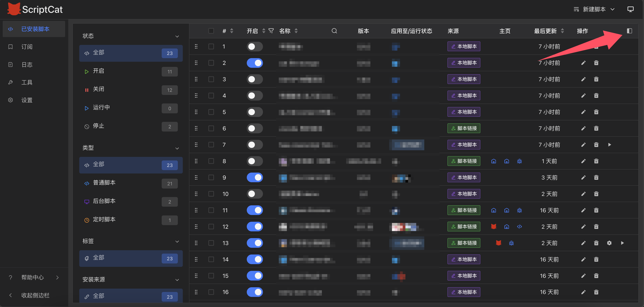Delete script 12 with its trash icon
Viewport: 644px width, 307px height.
596,227
